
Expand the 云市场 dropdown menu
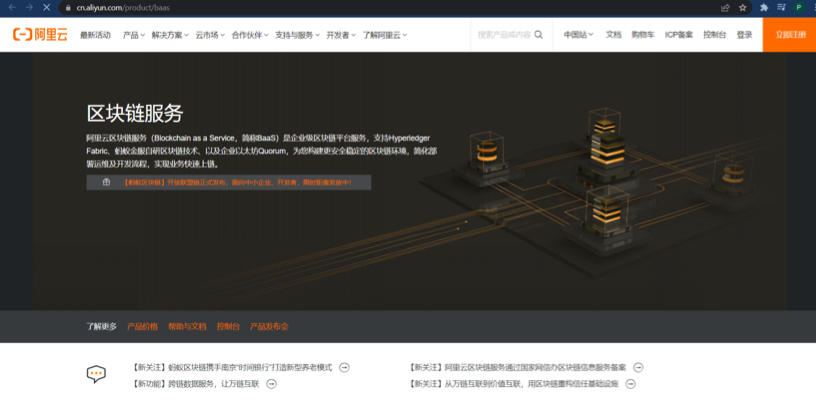[210, 35]
